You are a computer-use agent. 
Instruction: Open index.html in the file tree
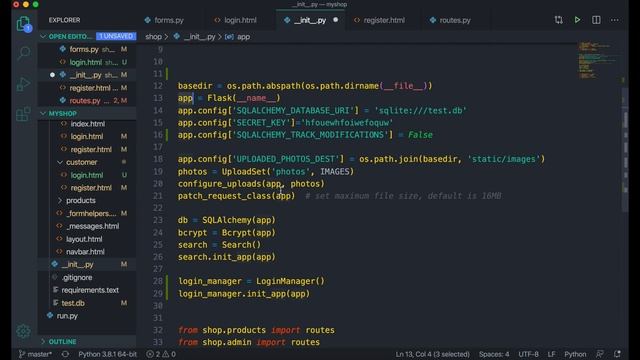pos(87,124)
